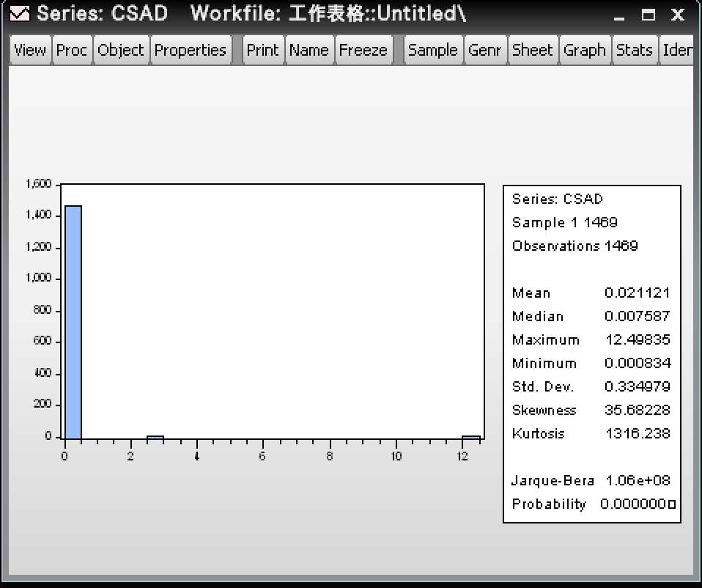Select the small histogram bar near 3
This screenshot has width=702, height=588.
(x=155, y=437)
